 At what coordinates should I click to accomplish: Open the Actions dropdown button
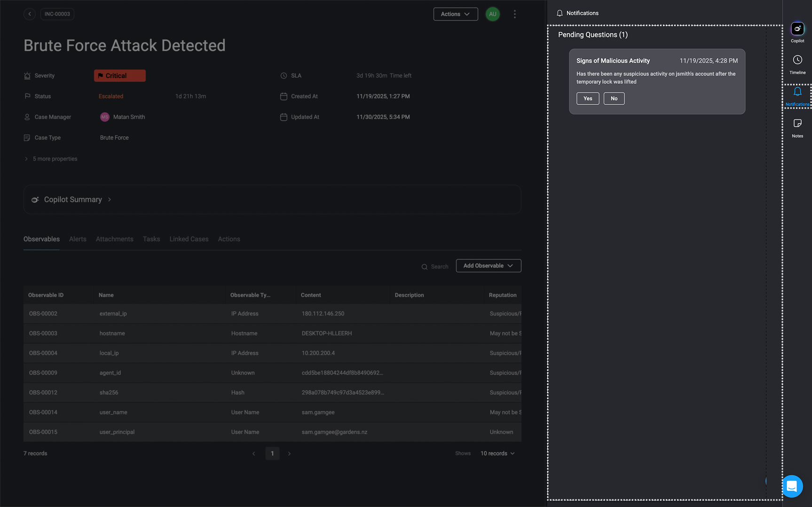[x=455, y=14]
